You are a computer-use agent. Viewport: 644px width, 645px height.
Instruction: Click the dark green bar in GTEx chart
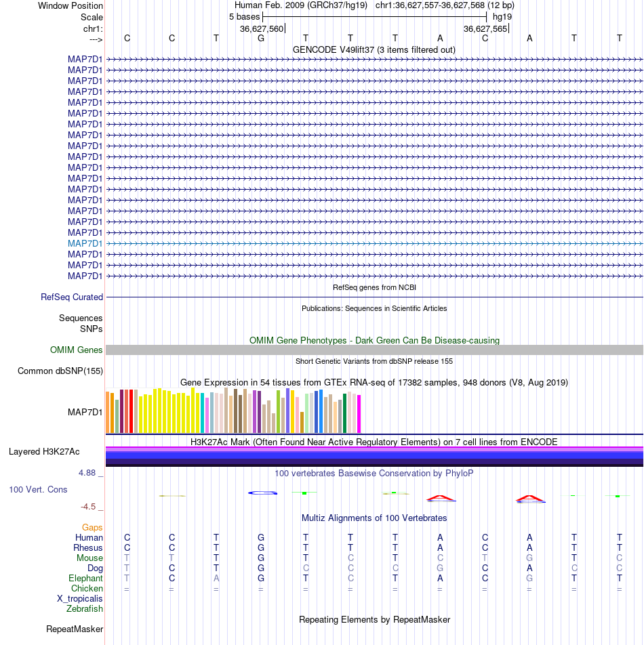click(345, 413)
